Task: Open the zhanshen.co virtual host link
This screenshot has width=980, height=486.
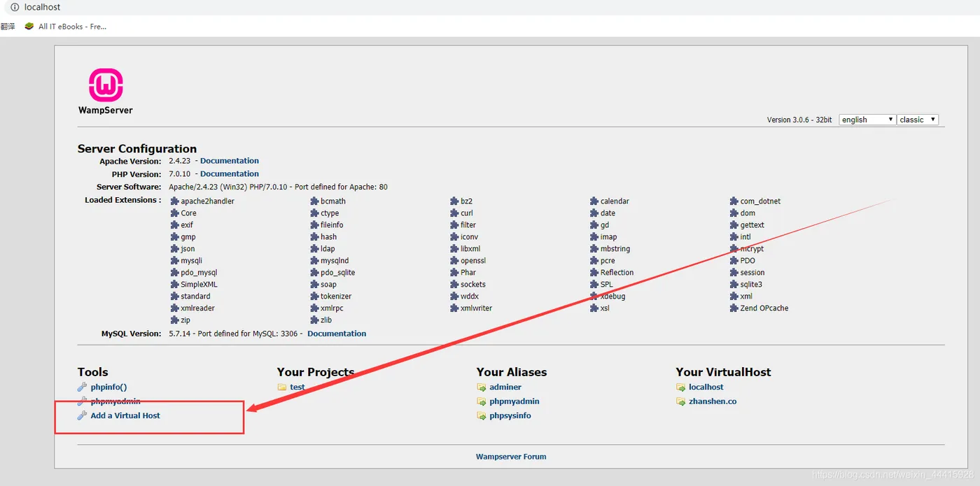Action: [713, 401]
